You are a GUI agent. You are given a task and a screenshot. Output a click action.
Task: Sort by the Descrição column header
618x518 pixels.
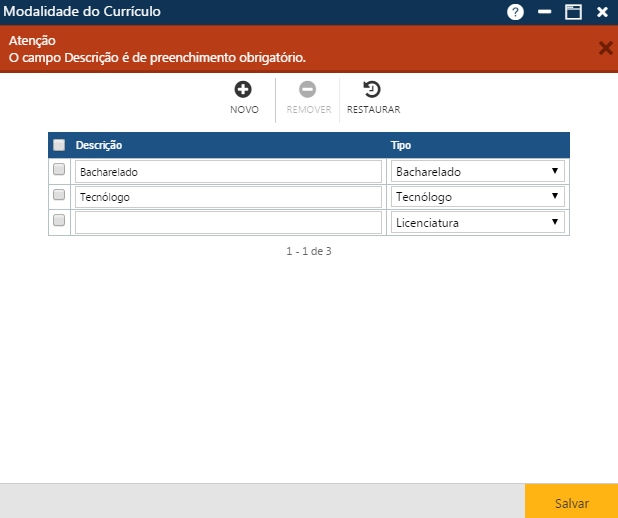click(x=99, y=145)
